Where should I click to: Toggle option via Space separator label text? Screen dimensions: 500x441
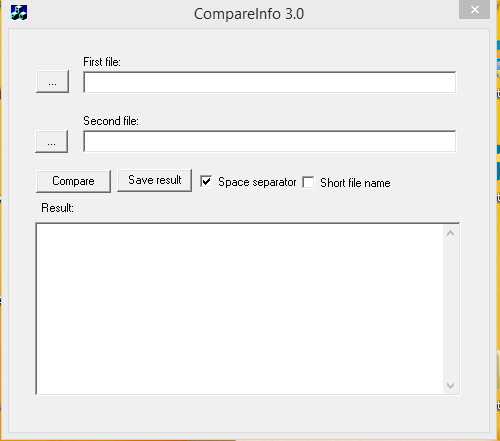[257, 182]
